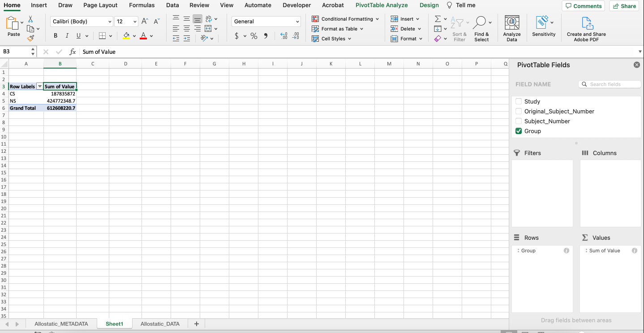This screenshot has height=333, width=644.
Task: Click the Share button
Action: 624,6
